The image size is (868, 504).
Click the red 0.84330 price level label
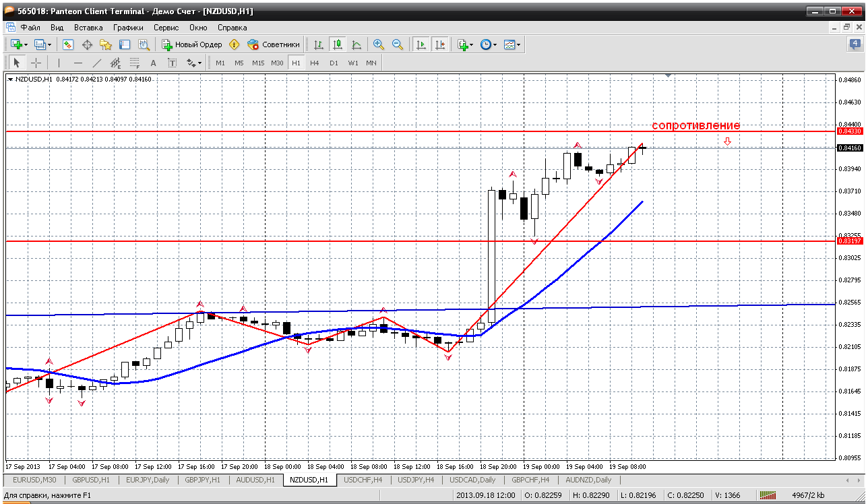coord(849,131)
